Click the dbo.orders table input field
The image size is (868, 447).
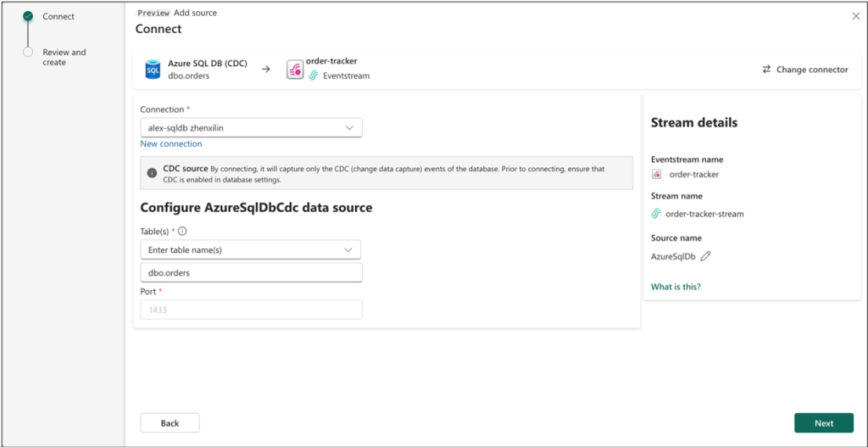[x=251, y=273]
